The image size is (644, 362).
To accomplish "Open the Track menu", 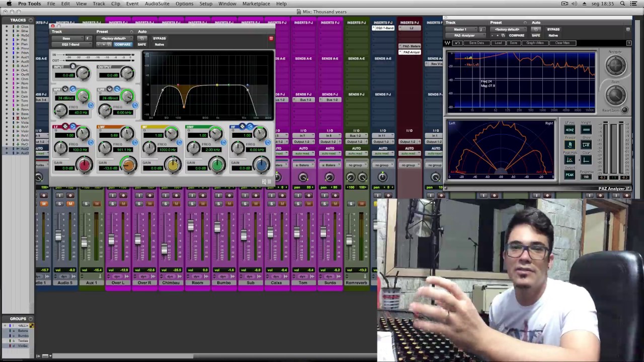I will (99, 4).
